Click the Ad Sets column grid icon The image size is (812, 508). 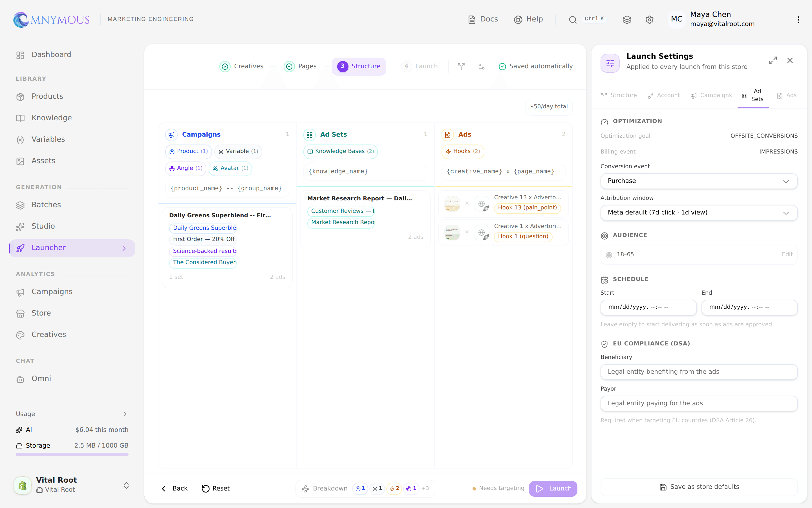pos(309,135)
